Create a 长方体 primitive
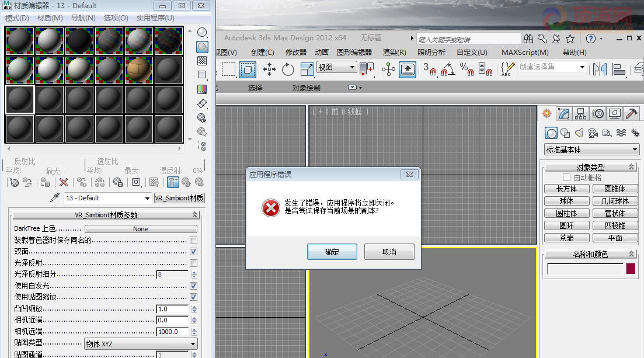The image size is (644, 358). [x=567, y=189]
